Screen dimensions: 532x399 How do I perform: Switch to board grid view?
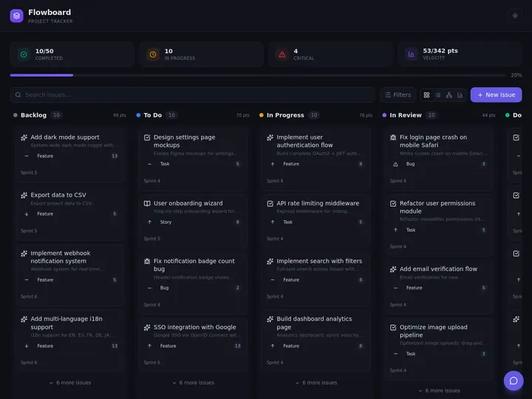pos(426,95)
